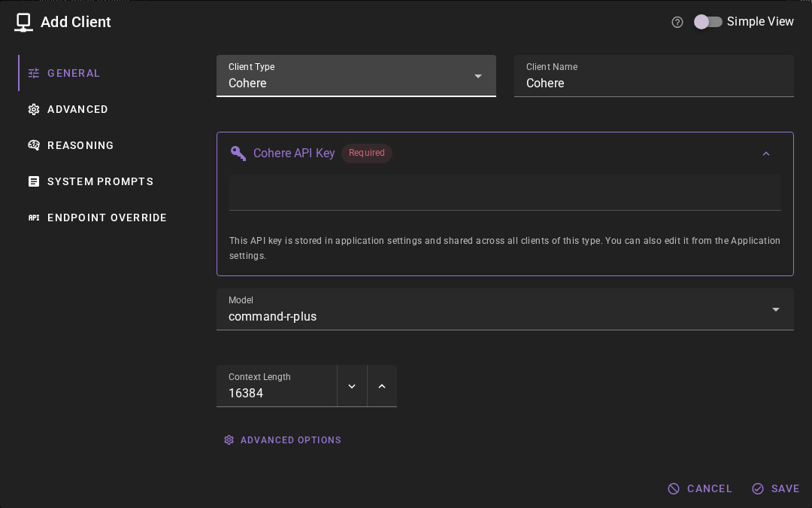Click the help question mark icon
This screenshot has height=508, width=812.
click(x=677, y=22)
